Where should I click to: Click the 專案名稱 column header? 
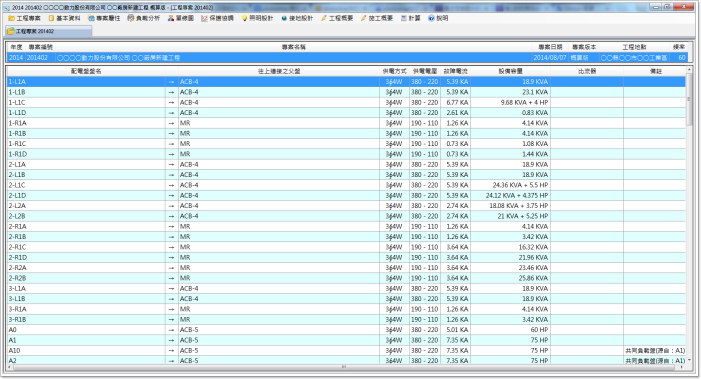point(294,47)
